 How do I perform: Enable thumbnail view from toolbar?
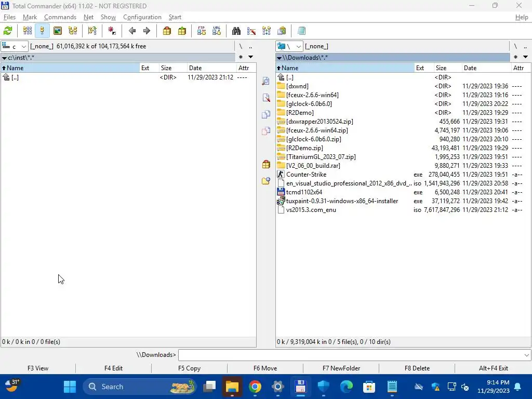(x=58, y=31)
